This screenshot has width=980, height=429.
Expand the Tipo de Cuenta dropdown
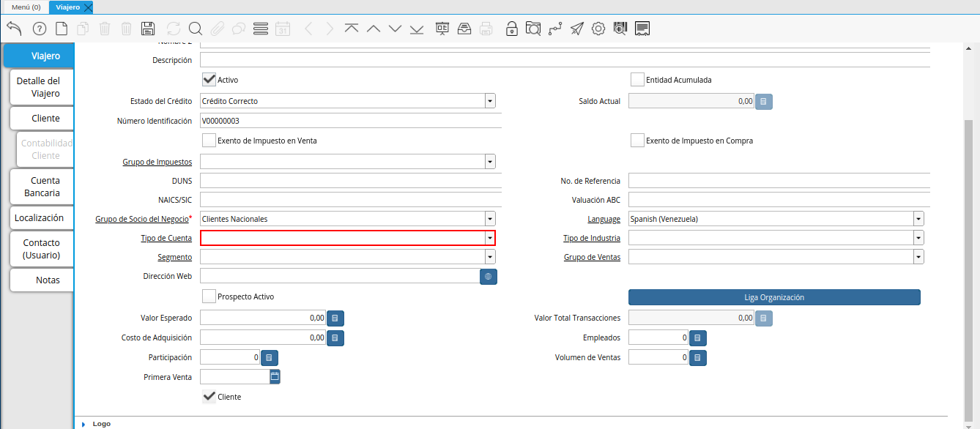[x=489, y=238]
